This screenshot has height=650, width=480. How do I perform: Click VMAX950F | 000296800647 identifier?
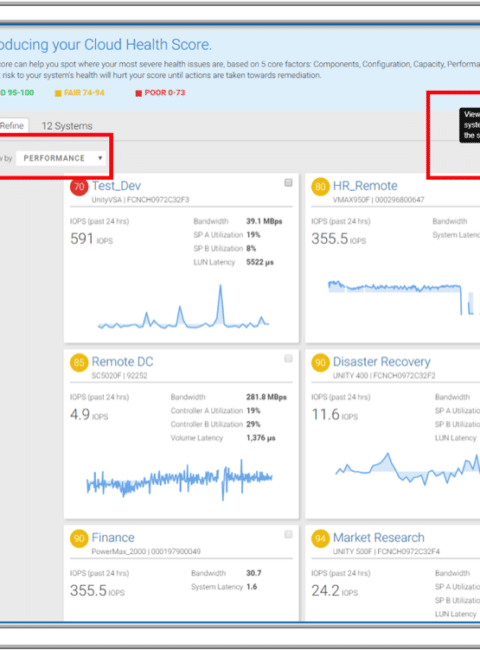click(x=378, y=200)
